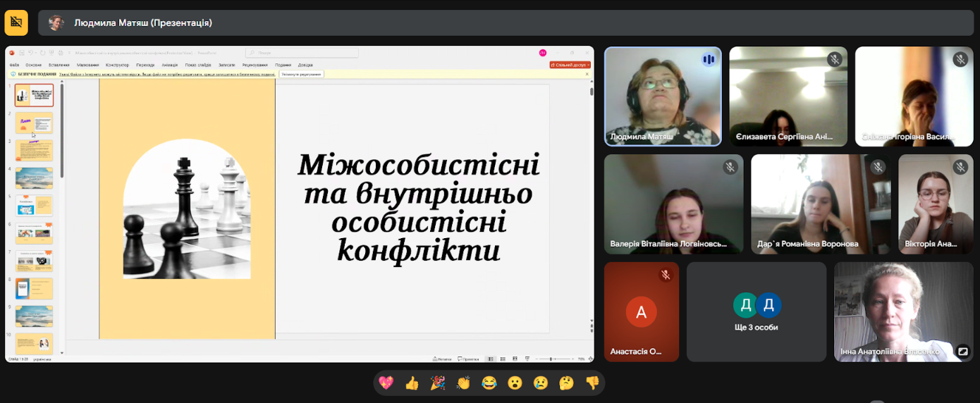980x403 pixels.
Task: Select slide 6 thumbnail in the panel
Action: (34, 233)
